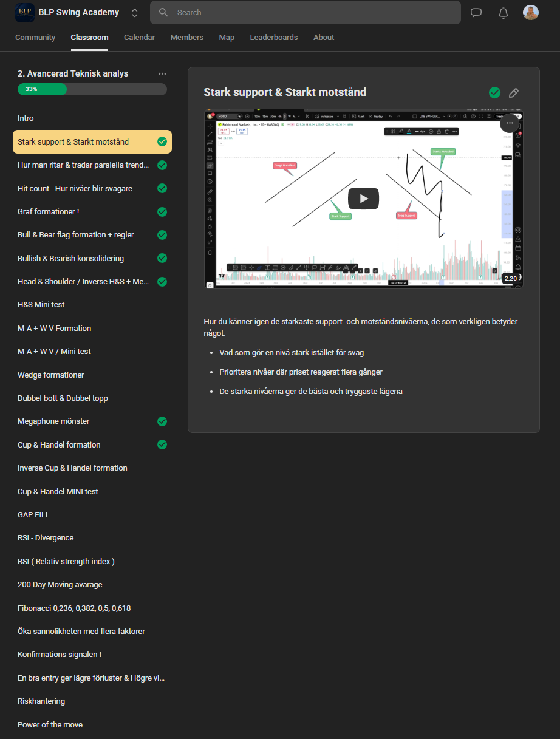The height and width of the screenshot is (739, 560).
Task: Open the user profile avatar
Action: (x=531, y=12)
